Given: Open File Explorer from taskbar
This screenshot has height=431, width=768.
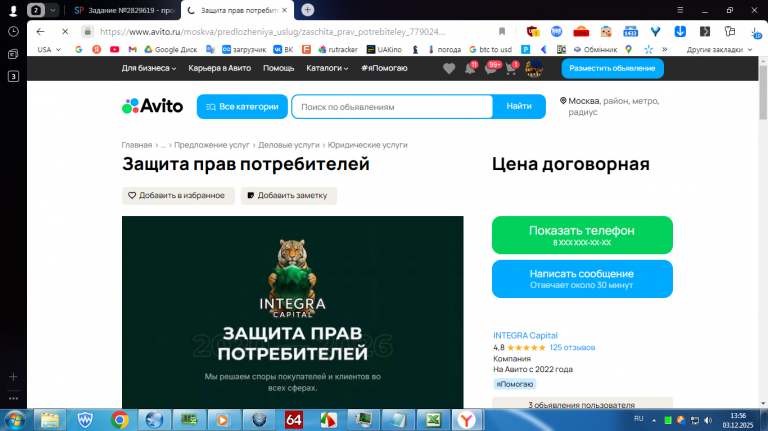Looking at the screenshot, I should tap(50, 420).
